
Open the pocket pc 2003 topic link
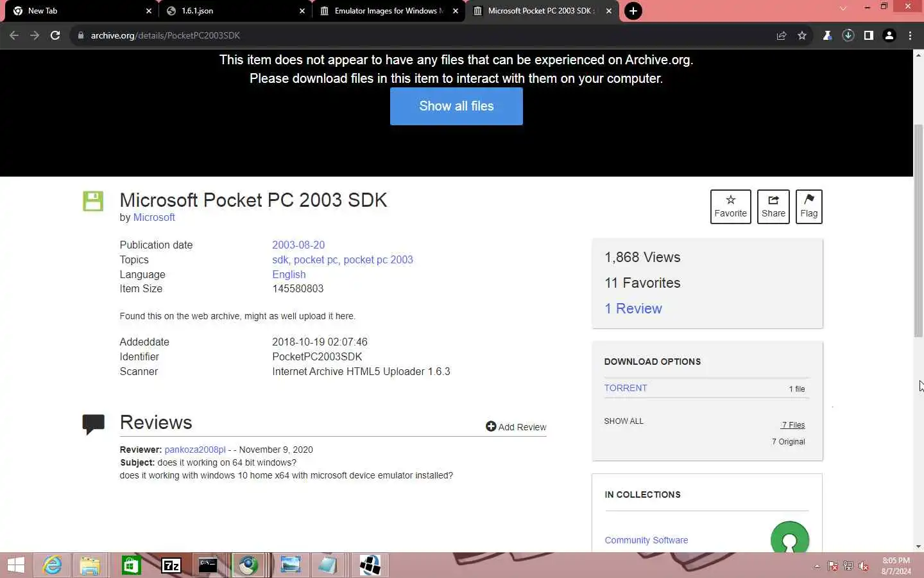[378, 259]
